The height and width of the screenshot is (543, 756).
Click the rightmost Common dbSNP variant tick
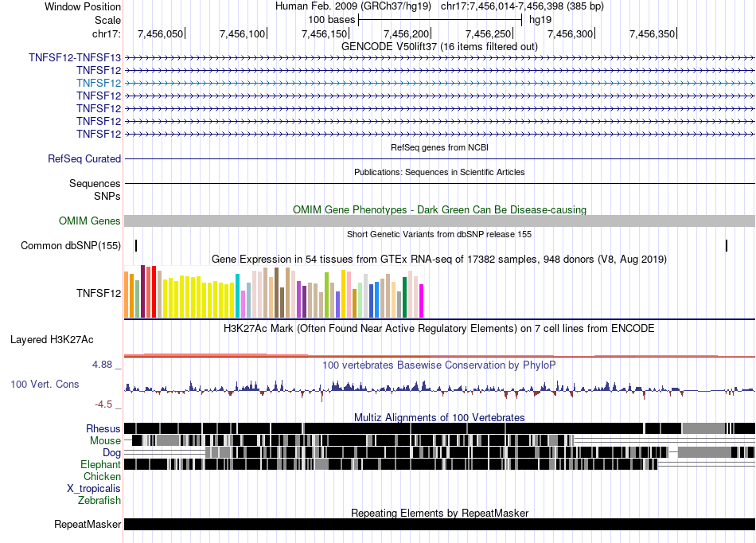point(726,245)
